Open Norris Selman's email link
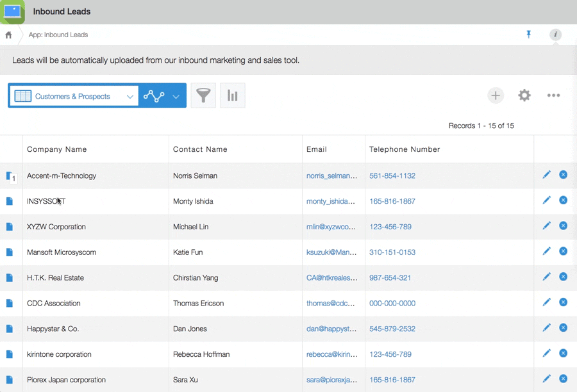577x392 pixels. [x=330, y=176]
